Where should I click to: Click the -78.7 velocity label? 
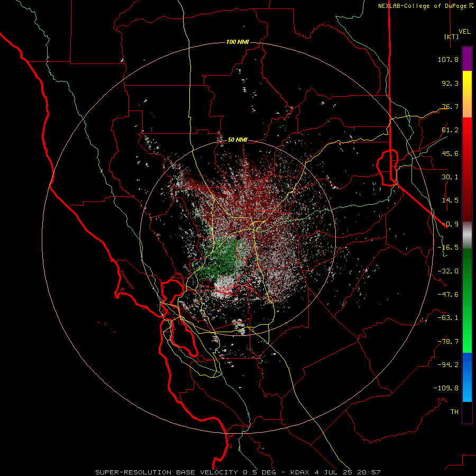point(448,342)
